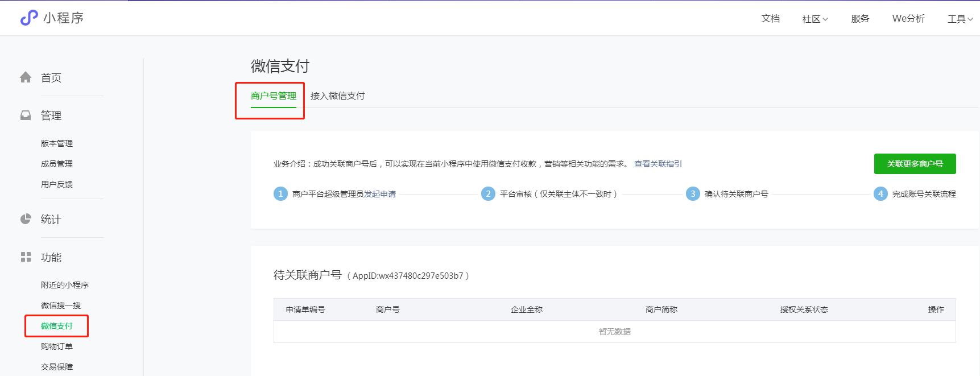Click the 企业全称 column header
Image resolution: width=980 pixels, height=376 pixels.
coord(527,309)
